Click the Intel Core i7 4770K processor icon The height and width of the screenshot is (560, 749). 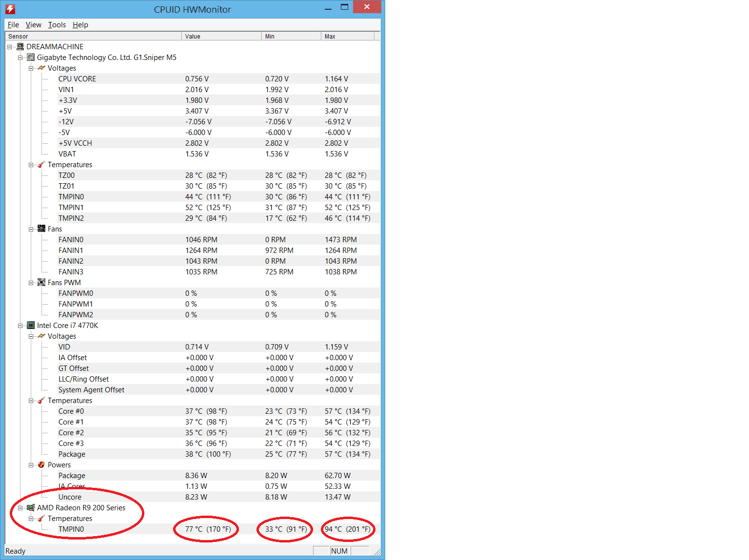pyautogui.click(x=31, y=325)
